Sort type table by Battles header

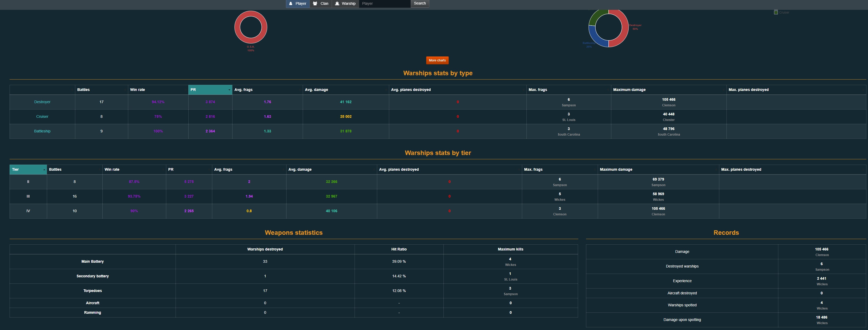tap(84, 90)
